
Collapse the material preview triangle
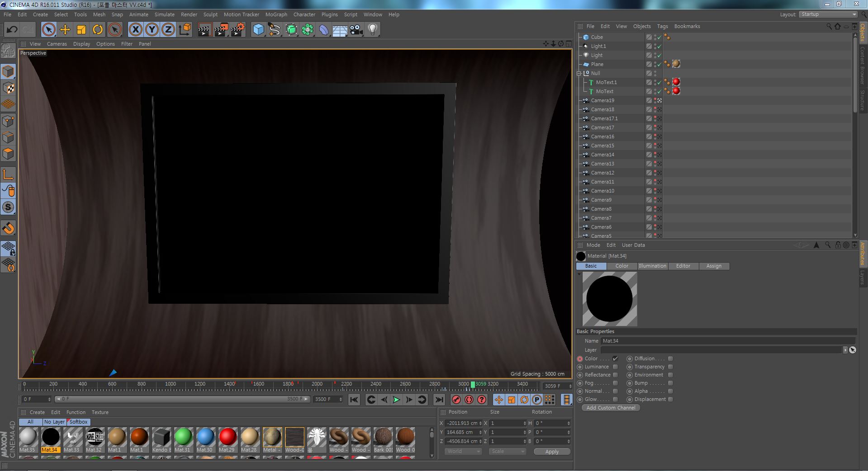[579, 274]
